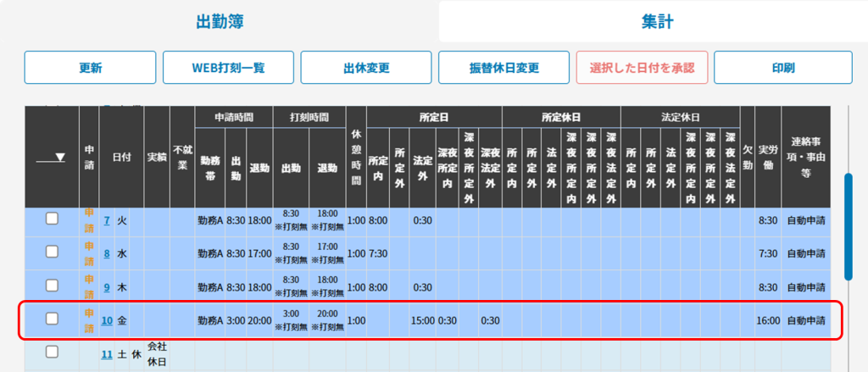The width and height of the screenshot is (868, 372).
Task: Select the checkbox for day 9 木
Action: point(52,286)
